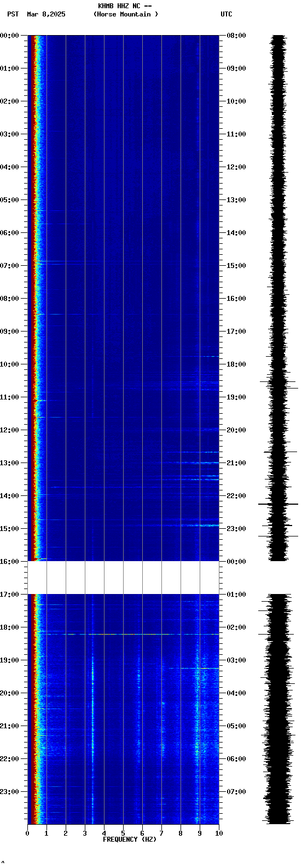The height and width of the screenshot is (868, 302).
Task: Click the 07:00 PST time label
Action: 9,266
